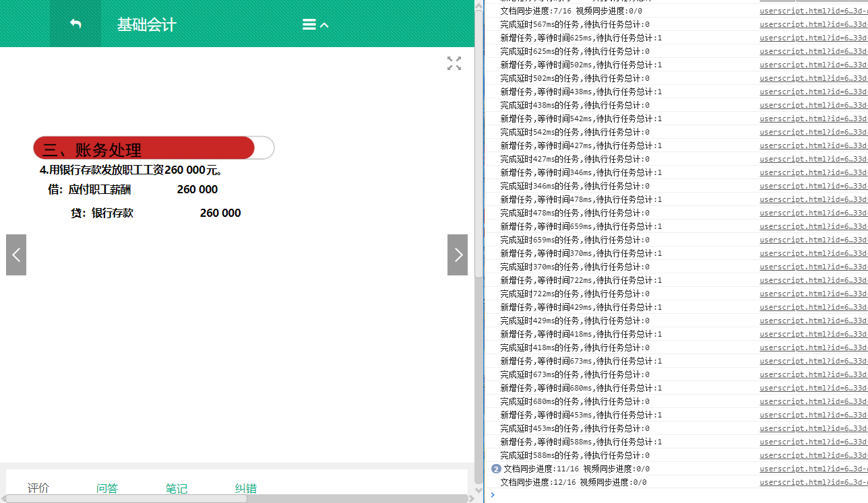Screen dimensions: 868x503
Task: Collapse the right log panel scrollbar arrow at top
Action: [478, 5]
